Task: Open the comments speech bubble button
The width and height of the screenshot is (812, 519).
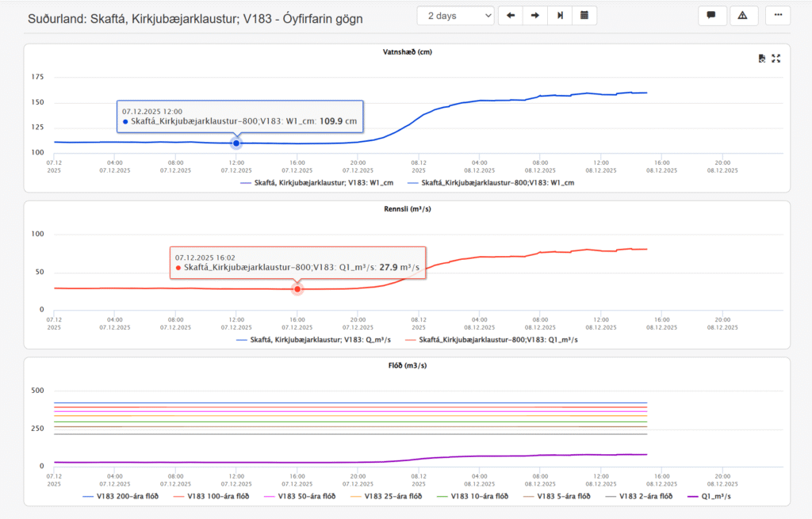Action: (x=712, y=16)
